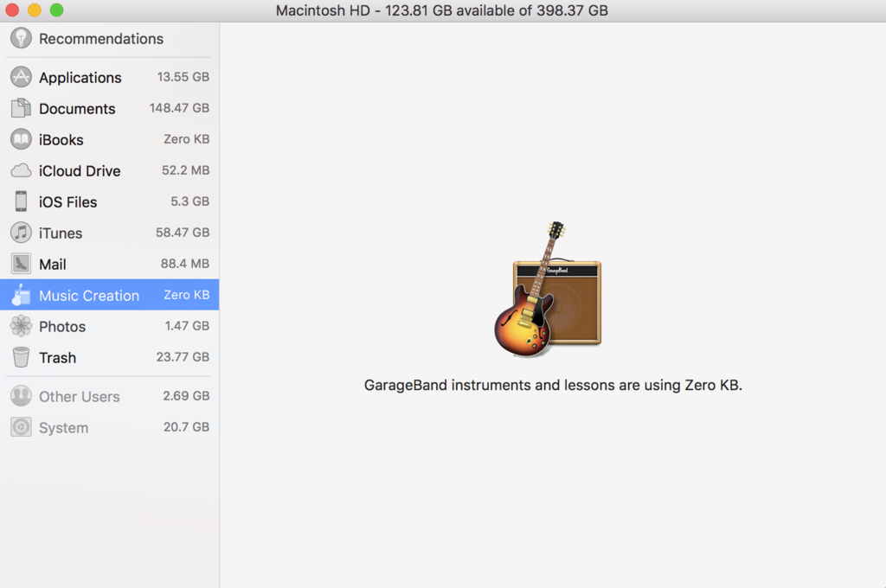Click the Mail stamp icon

click(x=21, y=264)
